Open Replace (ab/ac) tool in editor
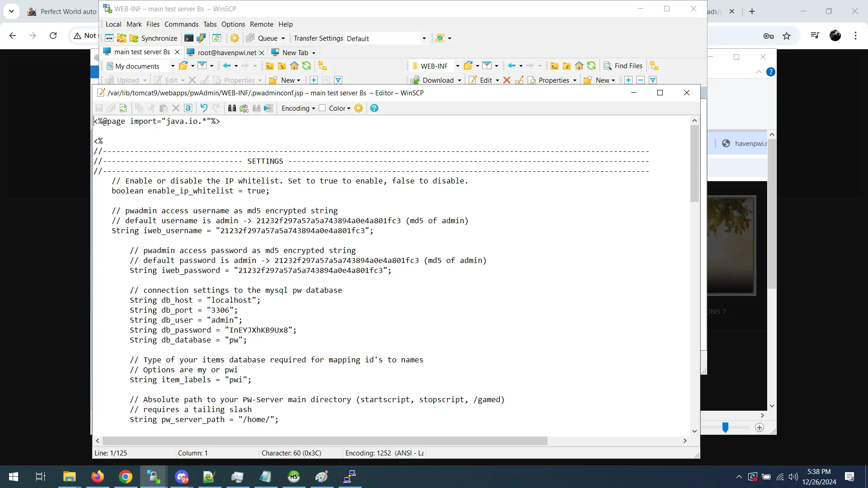 (244, 108)
